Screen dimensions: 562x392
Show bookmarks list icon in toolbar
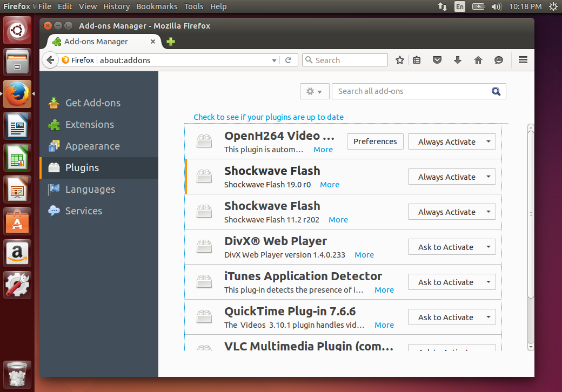417,60
